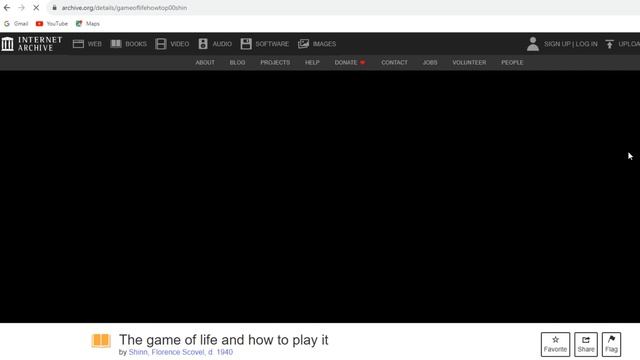640x360 pixels.
Task: Open the Software floppy disk icon
Action: [246, 44]
